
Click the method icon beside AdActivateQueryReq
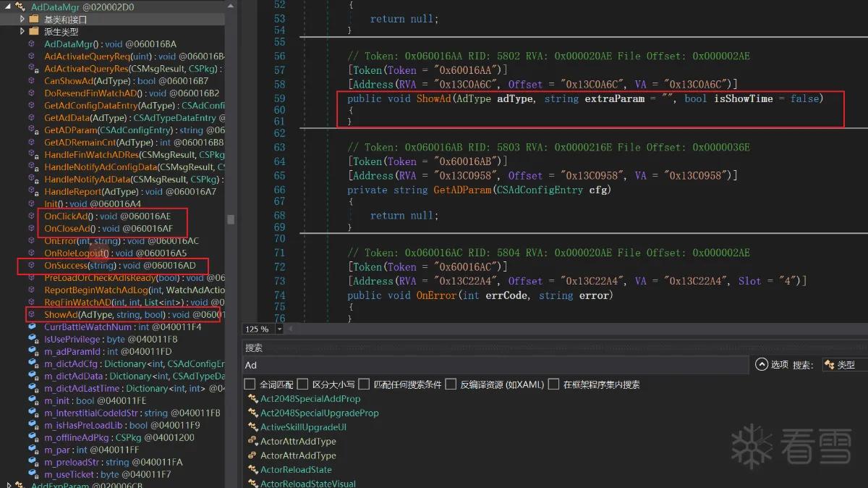point(31,56)
